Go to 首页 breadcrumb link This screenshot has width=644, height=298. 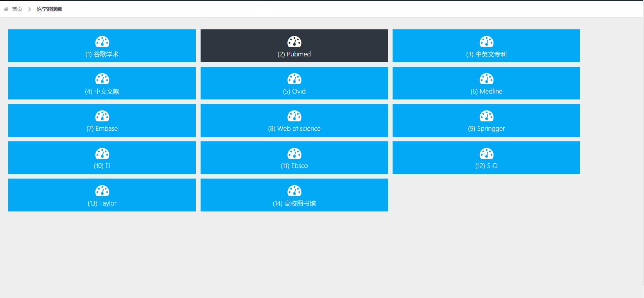tap(17, 9)
